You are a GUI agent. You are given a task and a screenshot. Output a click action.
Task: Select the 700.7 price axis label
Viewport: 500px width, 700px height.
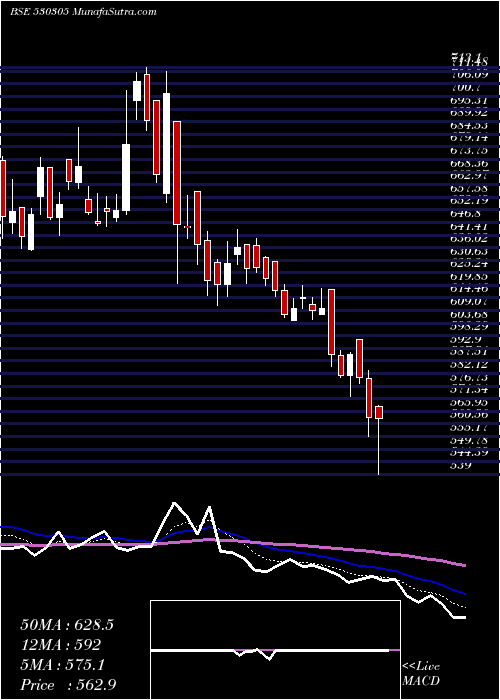pyautogui.click(x=465, y=88)
